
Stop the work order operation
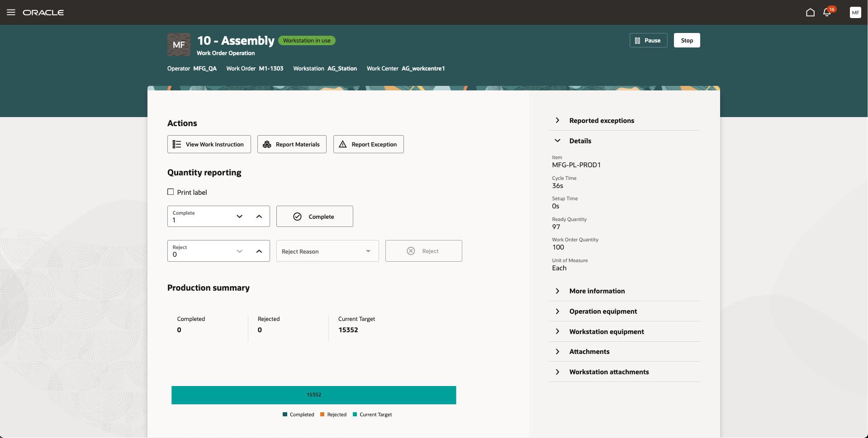click(687, 40)
